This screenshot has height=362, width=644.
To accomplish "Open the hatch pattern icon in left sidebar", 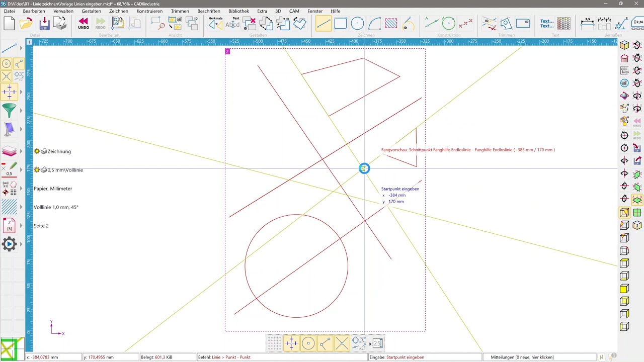I will (x=9, y=207).
